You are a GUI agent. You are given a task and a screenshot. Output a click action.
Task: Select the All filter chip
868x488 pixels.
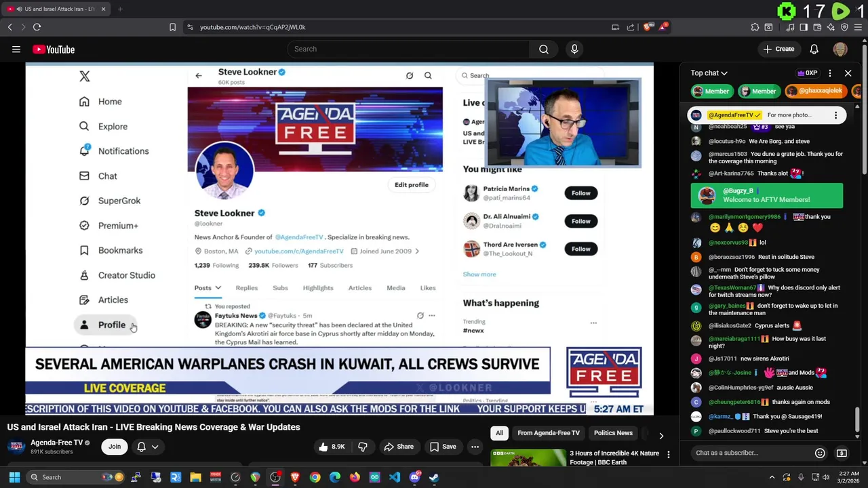(499, 433)
